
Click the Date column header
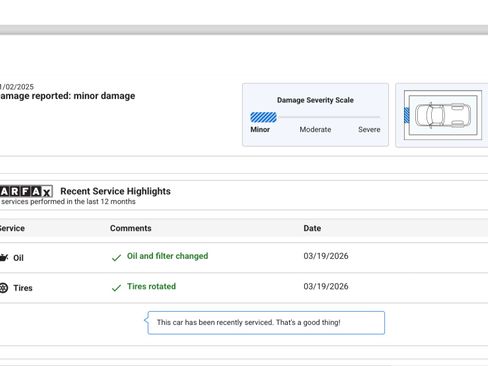coord(312,228)
